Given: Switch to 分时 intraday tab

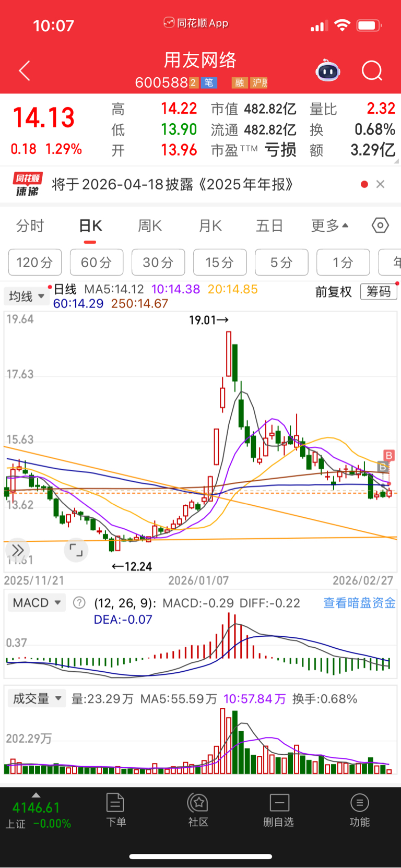Looking at the screenshot, I should (30, 226).
